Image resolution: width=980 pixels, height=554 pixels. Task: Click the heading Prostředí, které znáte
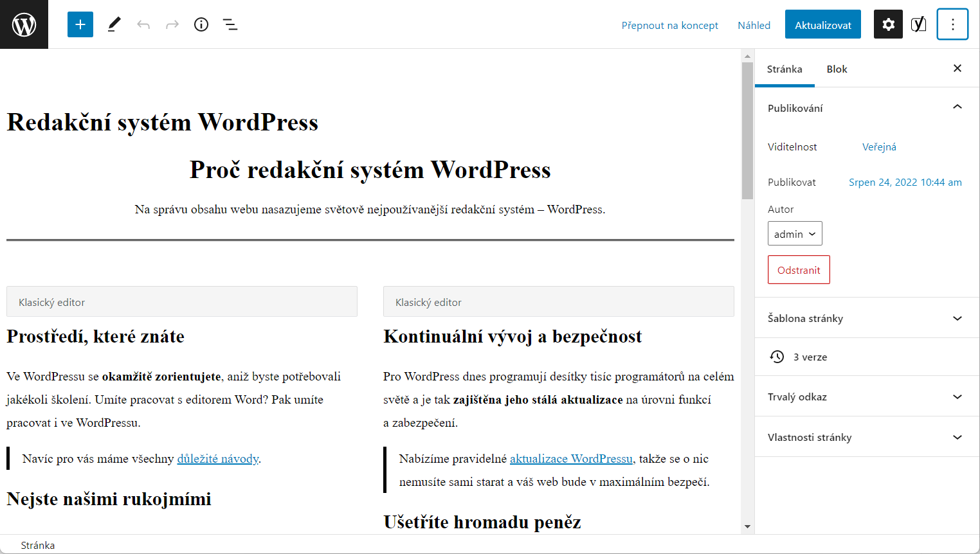click(95, 337)
